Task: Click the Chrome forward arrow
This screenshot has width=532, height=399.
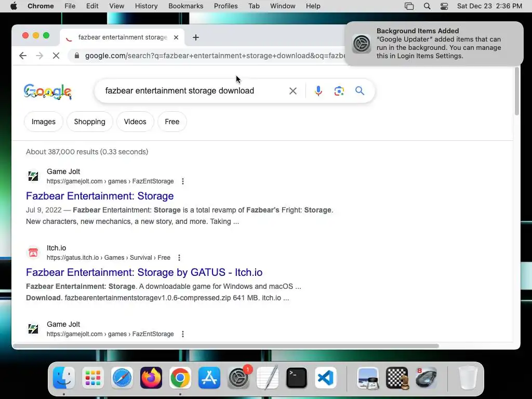Action: pyautogui.click(x=39, y=56)
